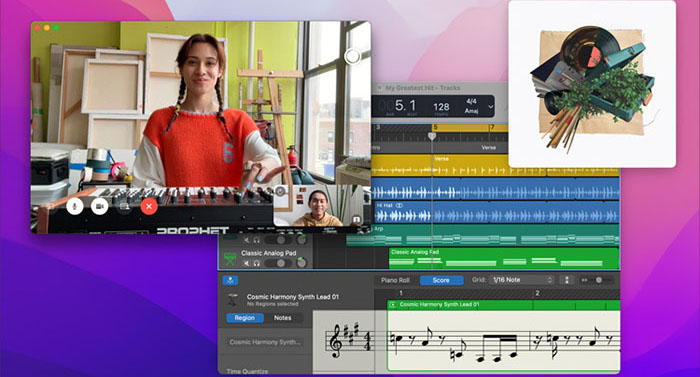The image size is (700, 377).
Task: Click the vertical auto-zoom button beside Grid
Action: pos(567,280)
